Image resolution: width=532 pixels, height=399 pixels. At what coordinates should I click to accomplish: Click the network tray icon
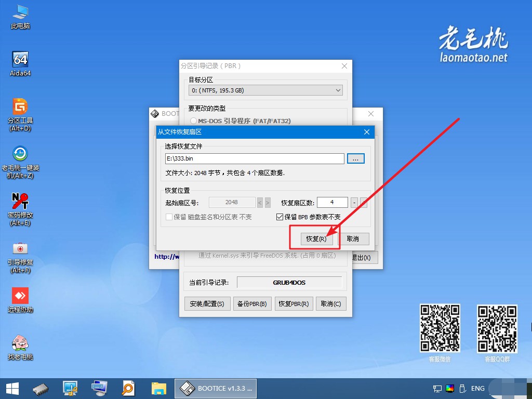[x=437, y=389]
